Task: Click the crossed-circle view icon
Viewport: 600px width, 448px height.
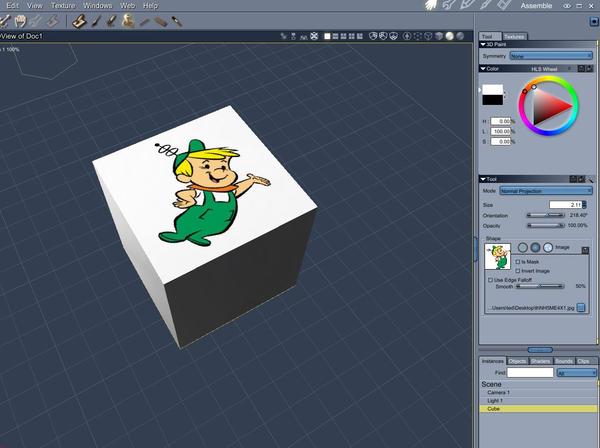Action: coord(314,36)
